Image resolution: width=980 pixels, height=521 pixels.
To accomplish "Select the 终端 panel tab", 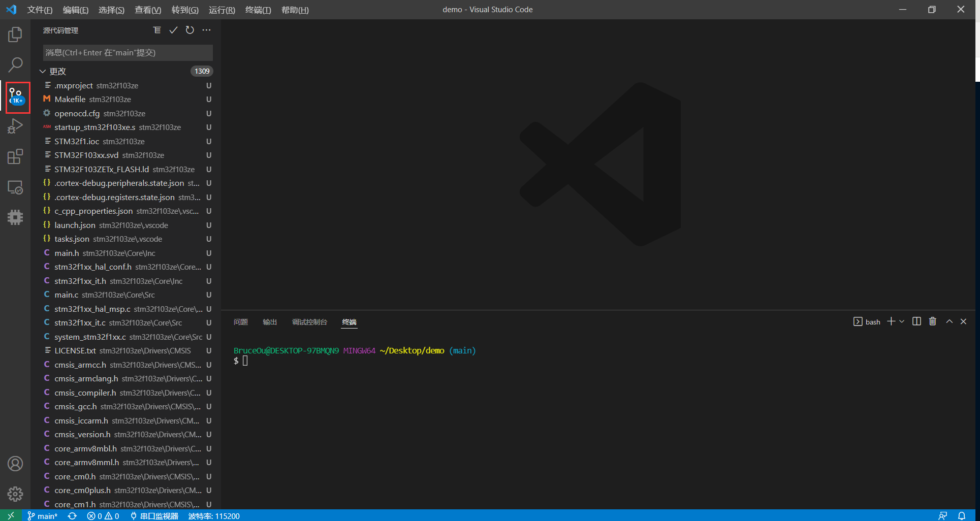I will click(x=349, y=322).
